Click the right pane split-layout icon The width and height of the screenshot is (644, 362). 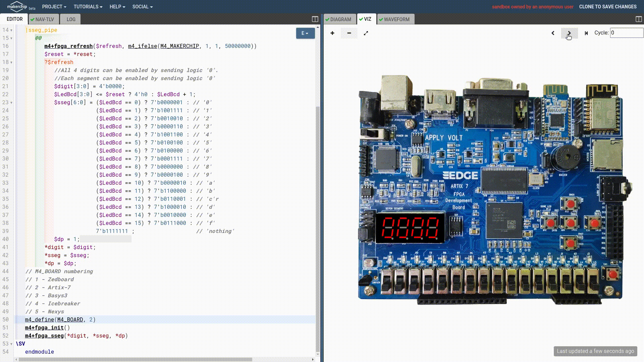[x=639, y=19]
